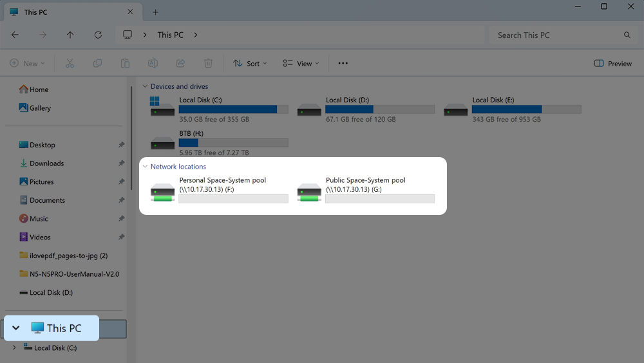The width and height of the screenshot is (644, 363).
Task: Toggle the Preview pane
Action: [612, 63]
